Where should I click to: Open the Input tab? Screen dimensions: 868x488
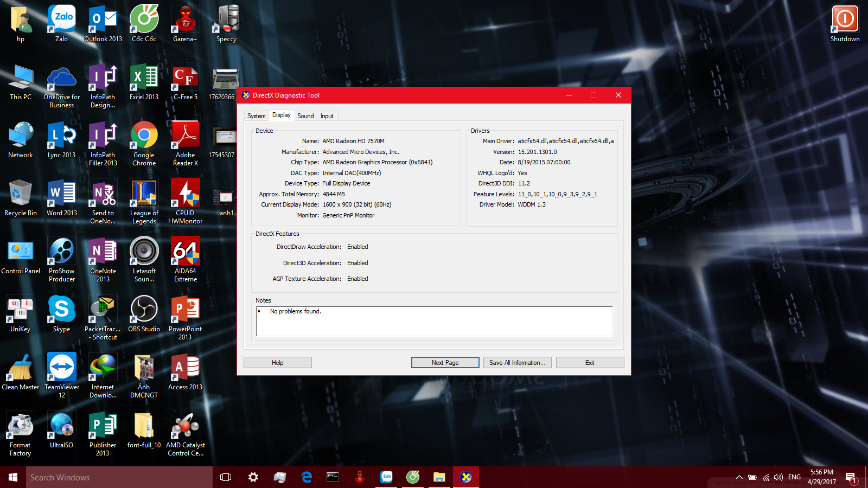327,116
